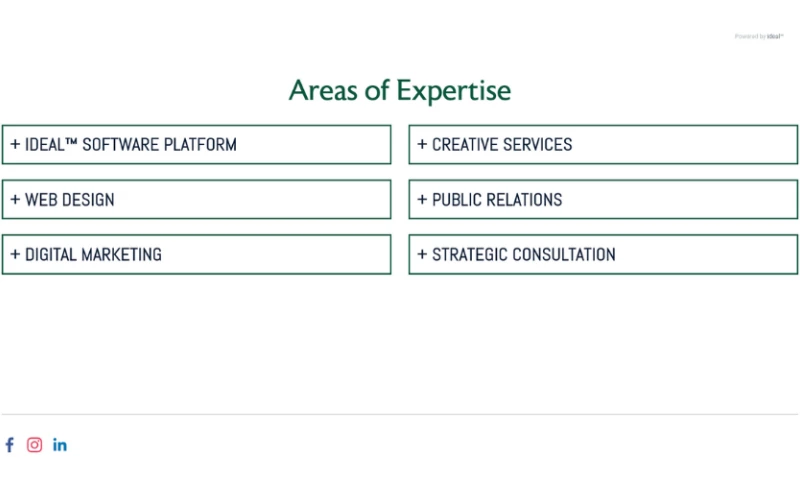Click the plus sign beside Public Relations

(x=422, y=200)
